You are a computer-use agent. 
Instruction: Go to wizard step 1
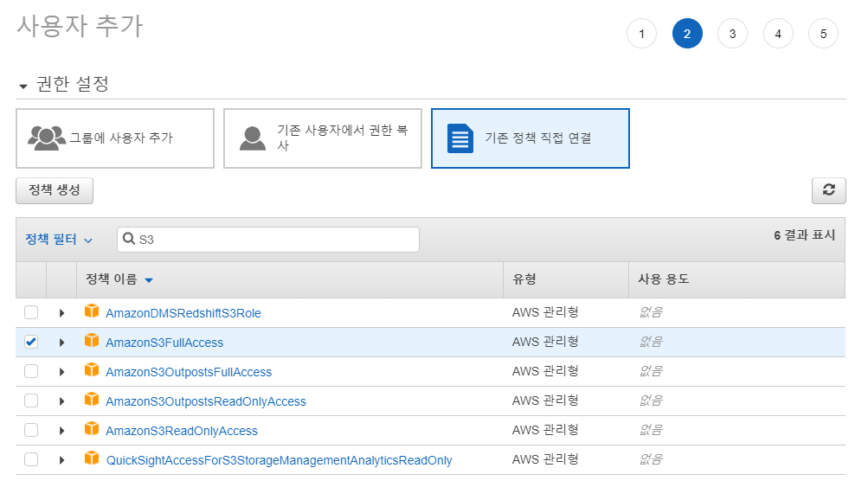coord(641,34)
